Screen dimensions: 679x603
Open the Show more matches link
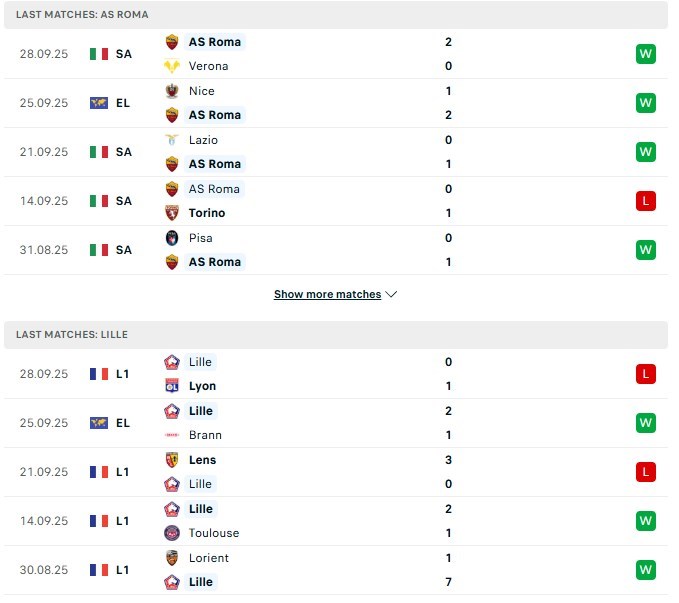coord(327,295)
